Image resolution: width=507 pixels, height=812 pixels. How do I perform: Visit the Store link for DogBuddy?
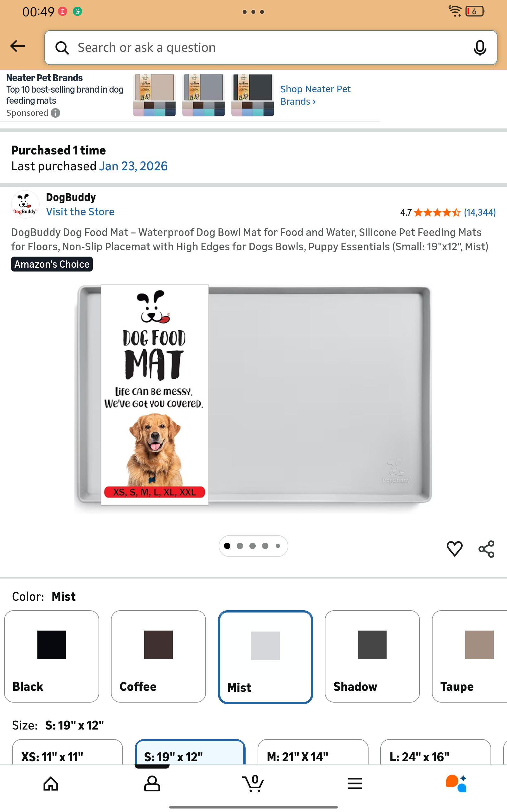(x=80, y=212)
